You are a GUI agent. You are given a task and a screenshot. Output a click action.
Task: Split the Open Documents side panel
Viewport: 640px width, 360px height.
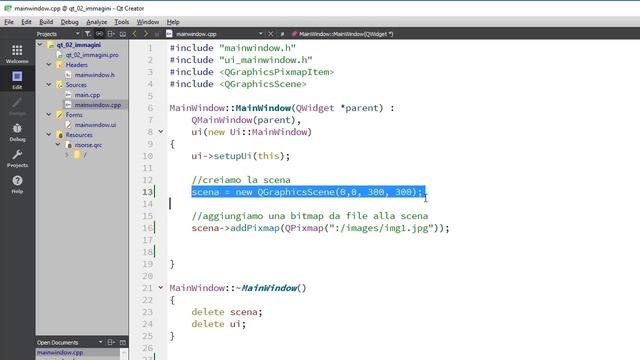click(111, 342)
